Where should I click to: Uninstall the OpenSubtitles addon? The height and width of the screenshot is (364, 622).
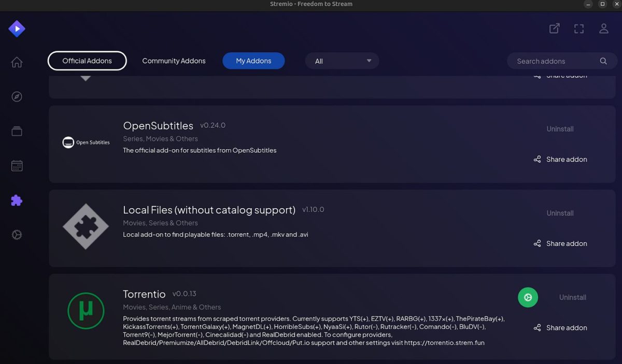click(x=560, y=128)
